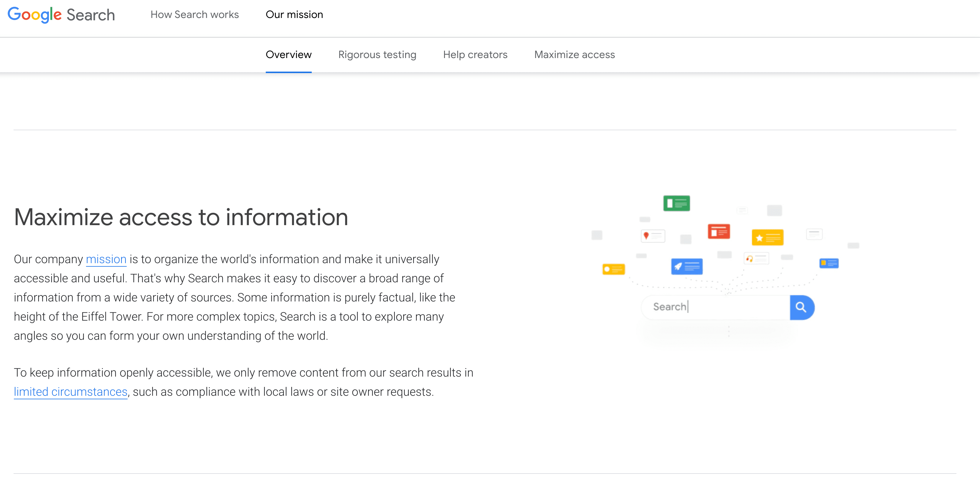980x498 pixels.
Task: Go to the Help creators tab
Action: pyautogui.click(x=475, y=55)
